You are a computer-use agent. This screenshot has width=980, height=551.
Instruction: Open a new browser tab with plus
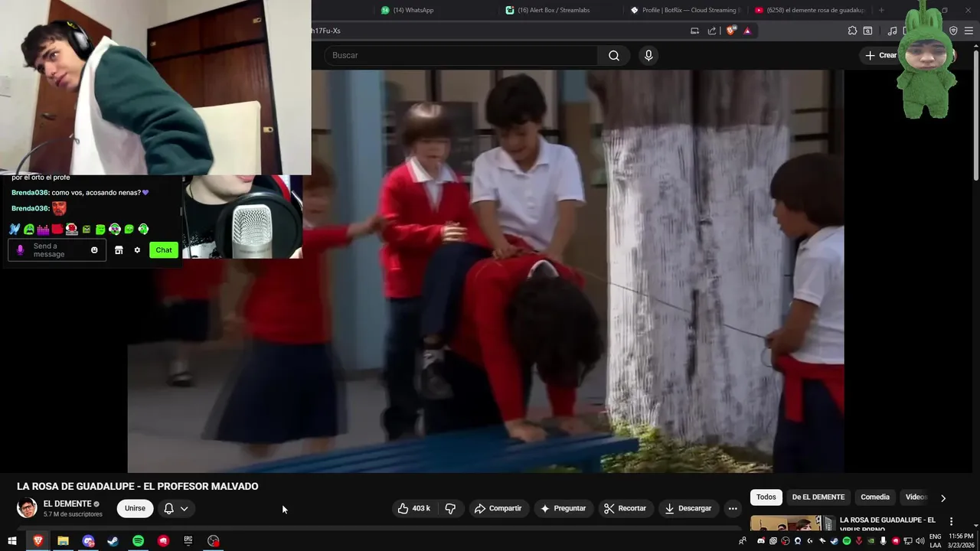tap(881, 10)
